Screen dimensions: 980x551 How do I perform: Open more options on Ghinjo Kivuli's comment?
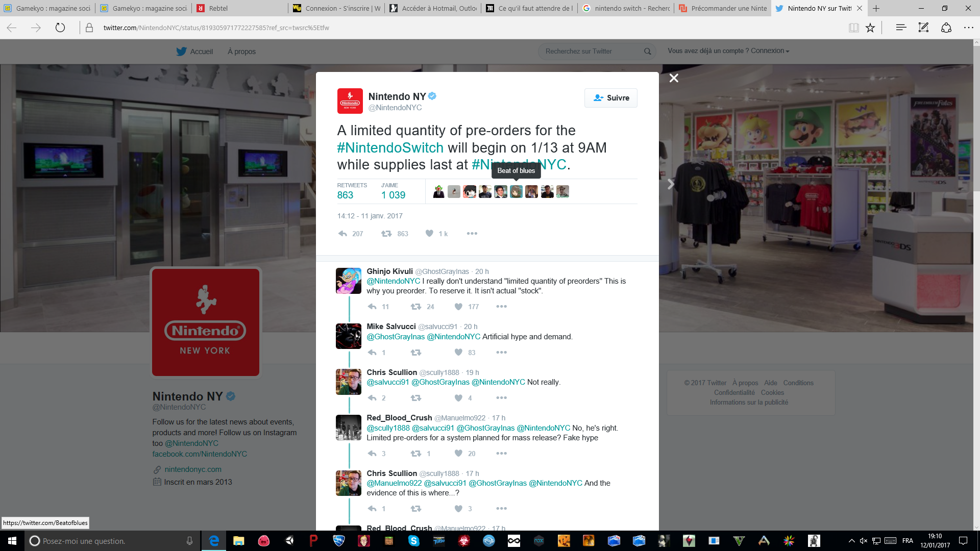pos(502,307)
